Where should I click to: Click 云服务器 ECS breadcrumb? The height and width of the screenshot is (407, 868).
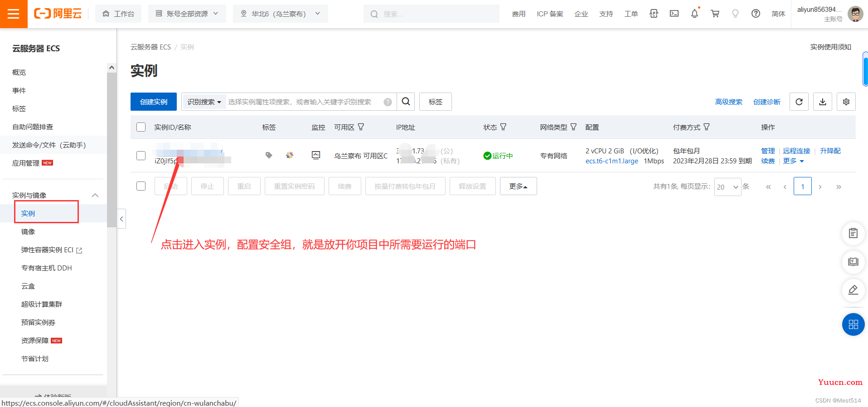(x=151, y=47)
